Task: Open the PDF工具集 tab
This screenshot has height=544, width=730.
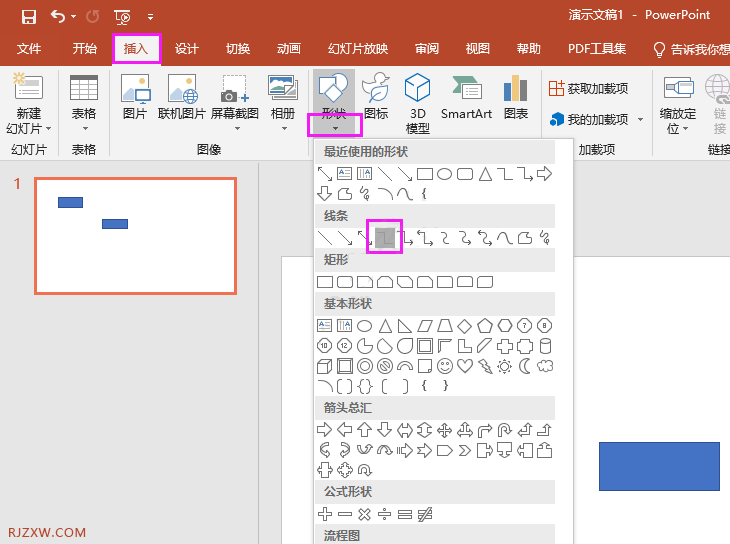Action: (x=596, y=48)
